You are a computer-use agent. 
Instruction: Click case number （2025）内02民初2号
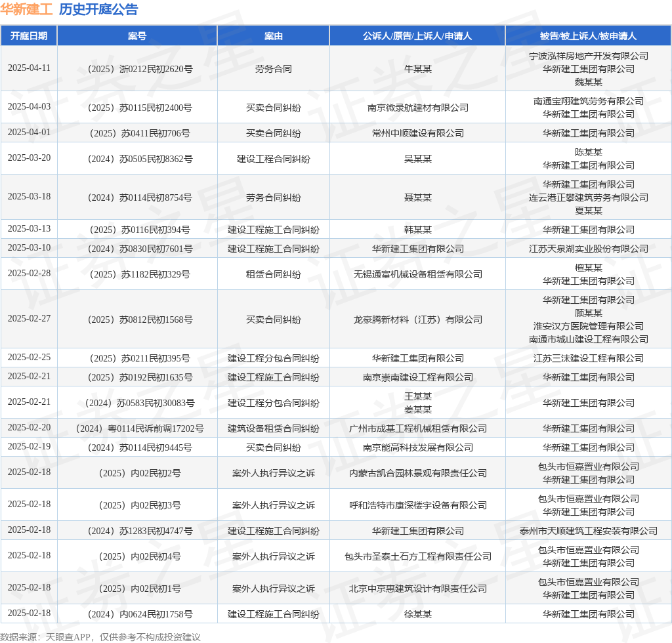[x=138, y=473]
